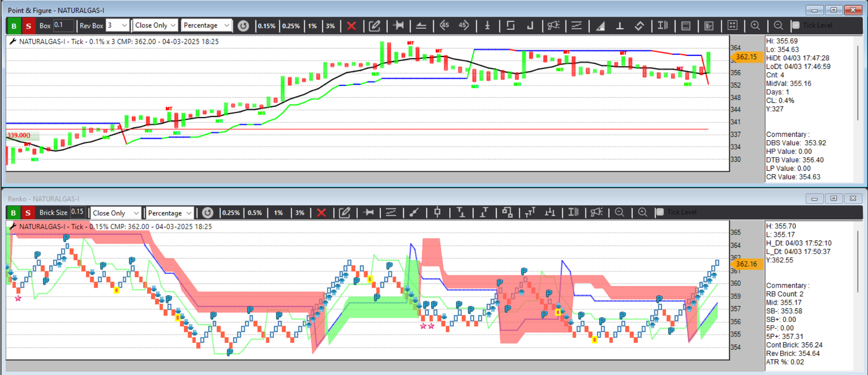868x375 pixels.
Task: Select 0.25% brick preset in Renko toolbar
Action: point(231,212)
